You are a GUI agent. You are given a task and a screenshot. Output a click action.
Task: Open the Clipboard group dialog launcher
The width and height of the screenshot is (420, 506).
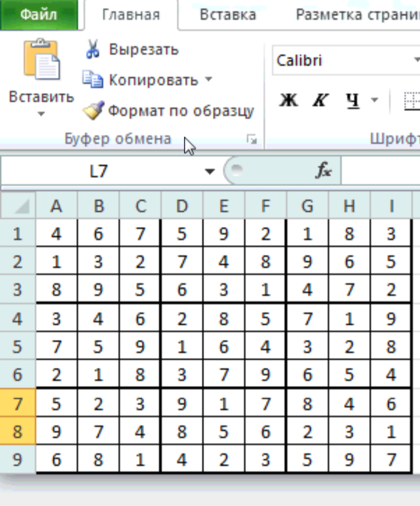coord(252,140)
